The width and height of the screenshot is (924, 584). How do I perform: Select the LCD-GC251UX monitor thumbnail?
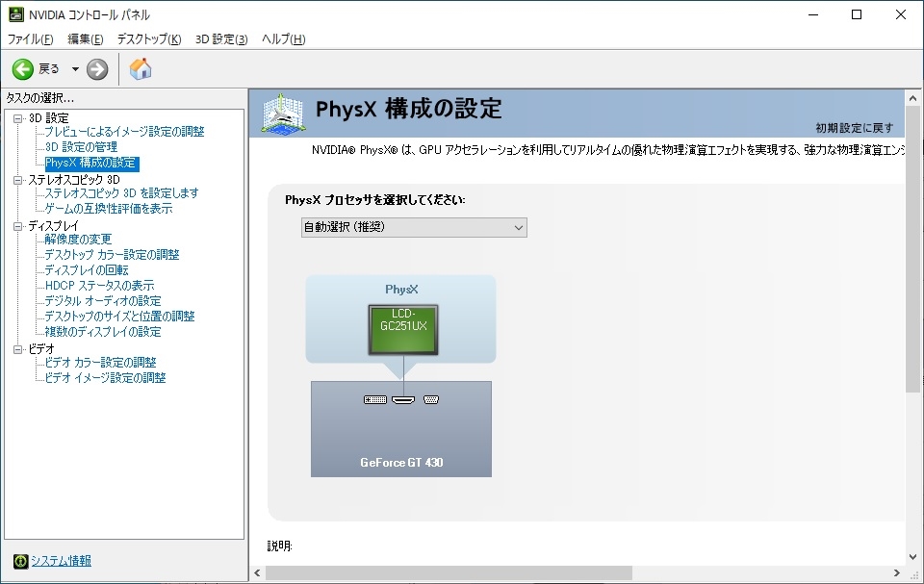[403, 329]
